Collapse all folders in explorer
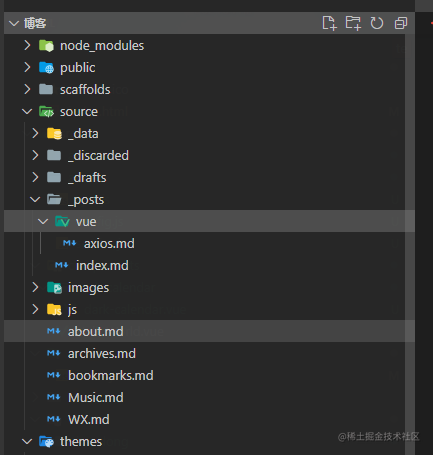The width and height of the screenshot is (433, 455). coord(401,23)
